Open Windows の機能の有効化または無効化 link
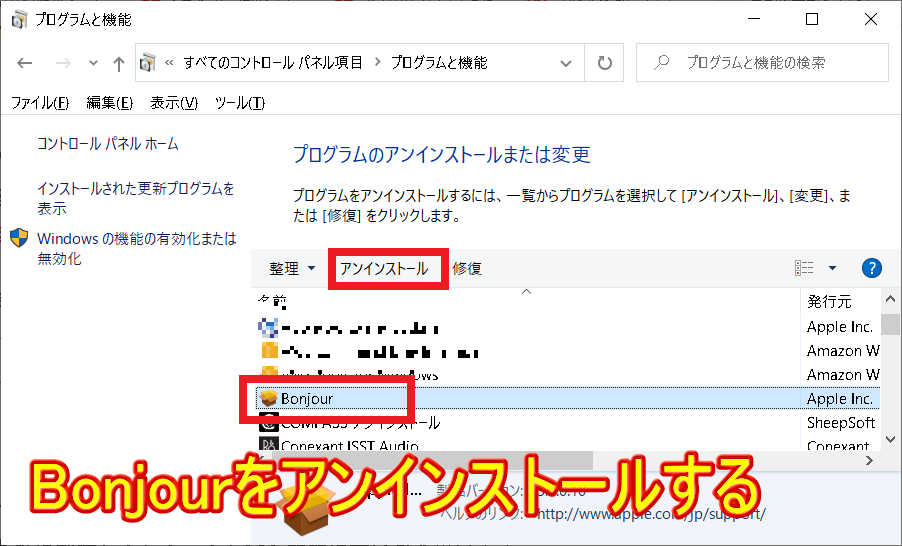This screenshot has width=902, height=546. click(137, 248)
